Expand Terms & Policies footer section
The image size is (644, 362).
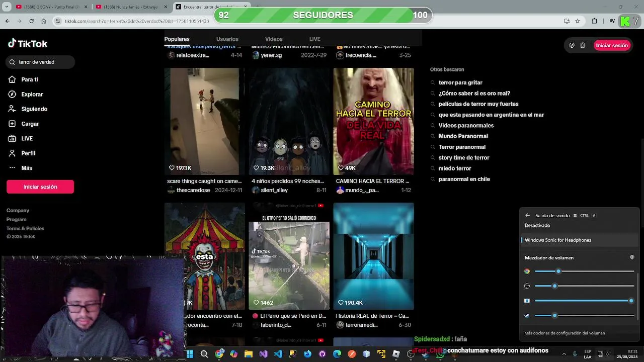point(25,229)
